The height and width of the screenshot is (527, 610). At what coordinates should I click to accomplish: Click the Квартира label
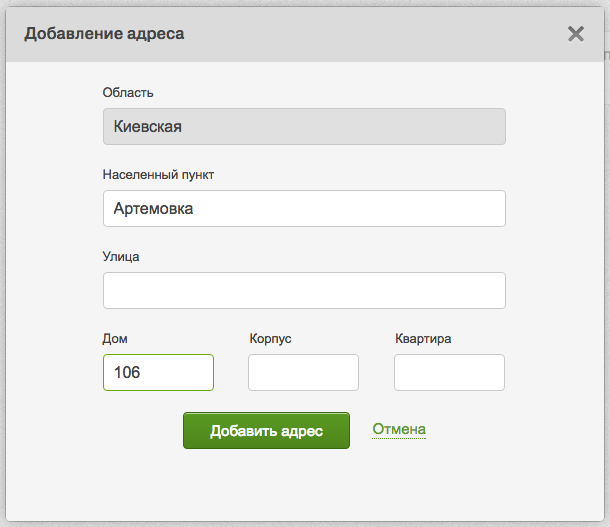(x=423, y=338)
